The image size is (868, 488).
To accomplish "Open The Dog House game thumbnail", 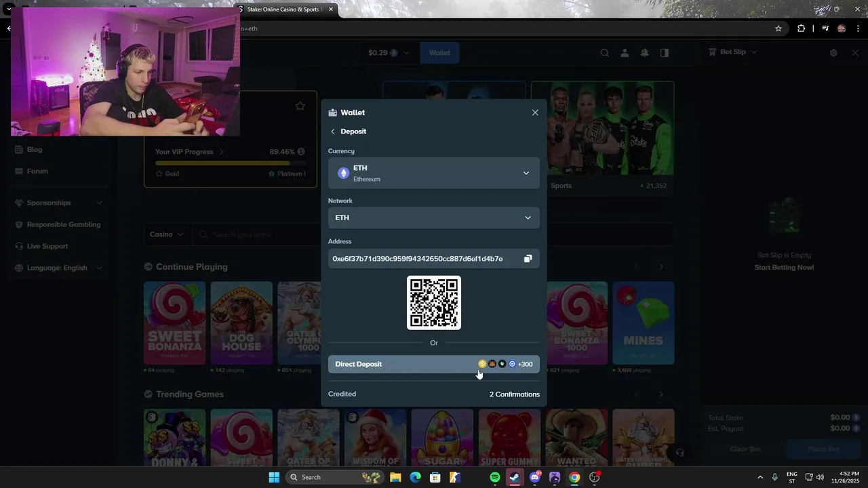I will (x=241, y=323).
